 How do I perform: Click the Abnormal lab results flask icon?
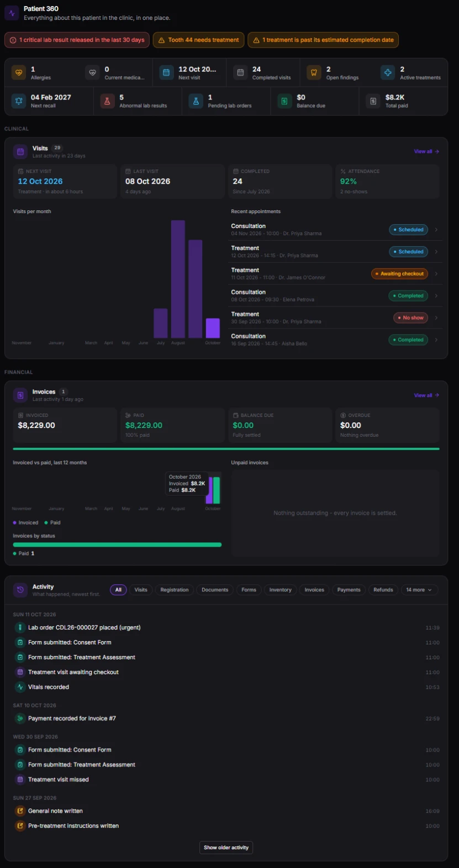[x=107, y=101]
